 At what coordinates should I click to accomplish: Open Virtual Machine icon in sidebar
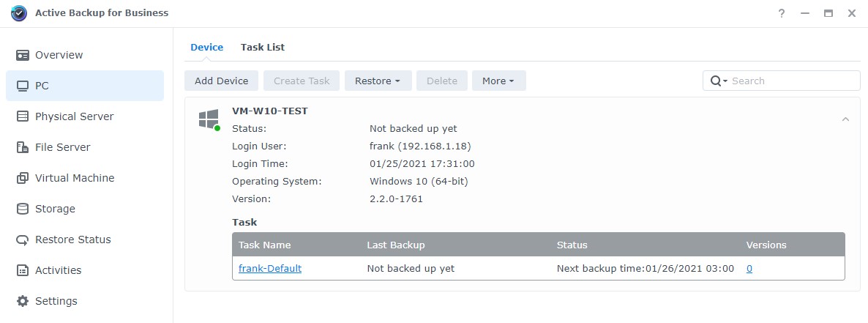[x=23, y=178]
